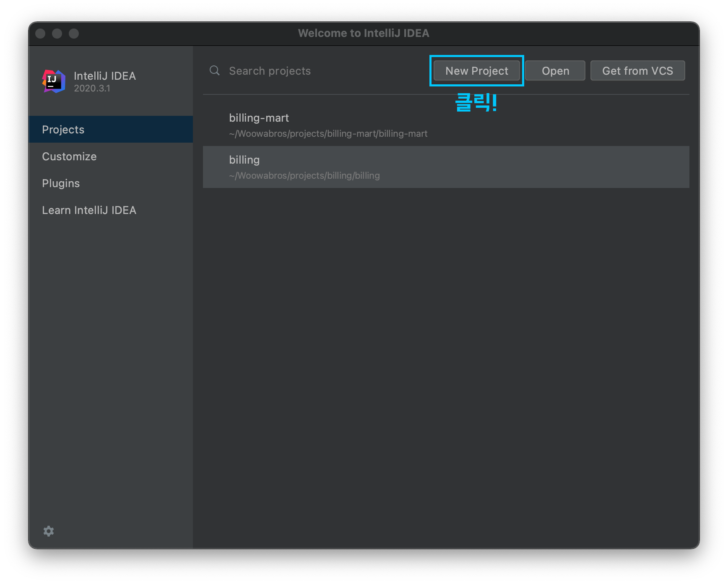
Task: Switch to the Customize section
Action: point(69,156)
